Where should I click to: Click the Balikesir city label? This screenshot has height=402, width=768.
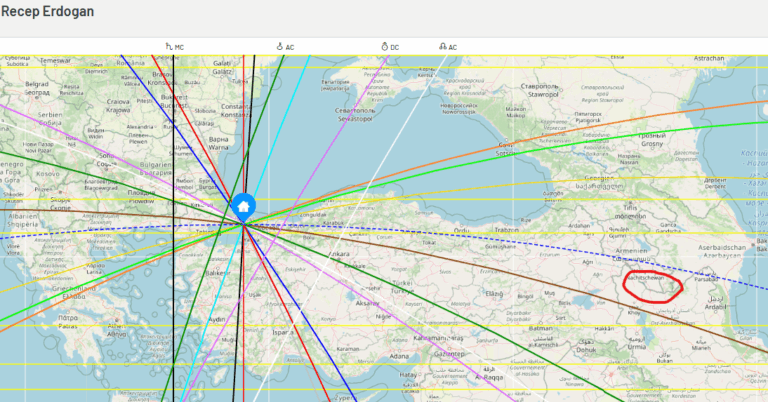218,273
